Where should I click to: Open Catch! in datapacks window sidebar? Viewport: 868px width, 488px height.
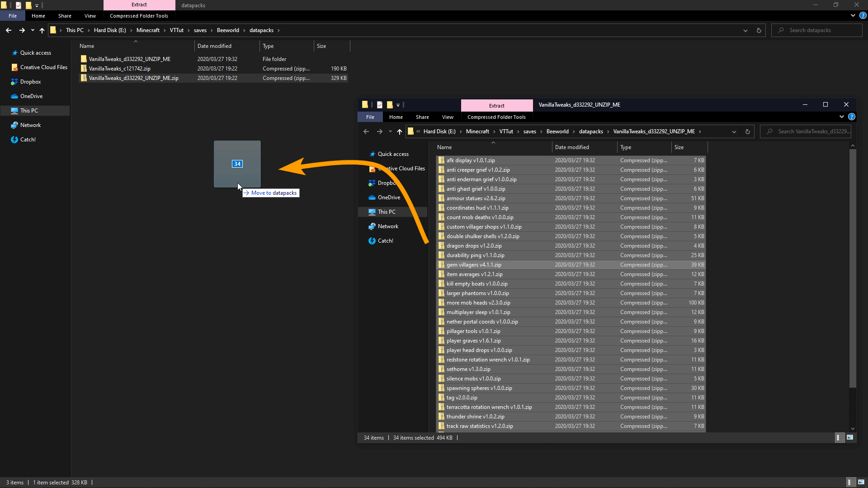pos(28,140)
